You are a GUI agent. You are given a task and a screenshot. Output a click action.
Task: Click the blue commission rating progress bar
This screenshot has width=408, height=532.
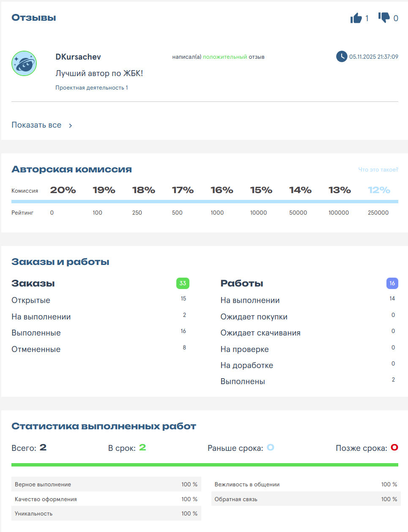point(205,202)
